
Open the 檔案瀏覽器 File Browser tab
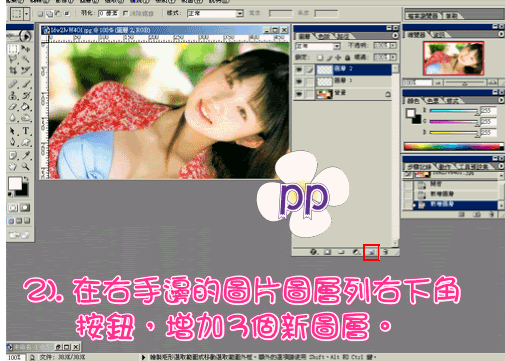click(x=423, y=16)
